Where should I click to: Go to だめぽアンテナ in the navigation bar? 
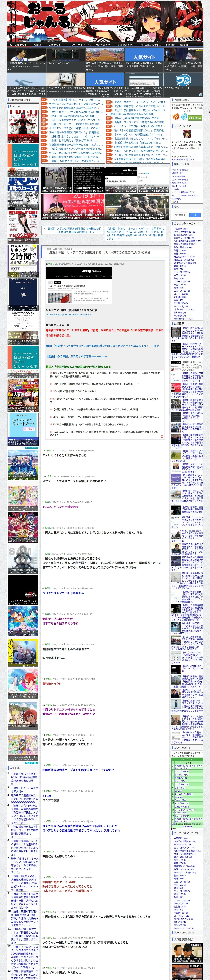[x=54, y=45]
